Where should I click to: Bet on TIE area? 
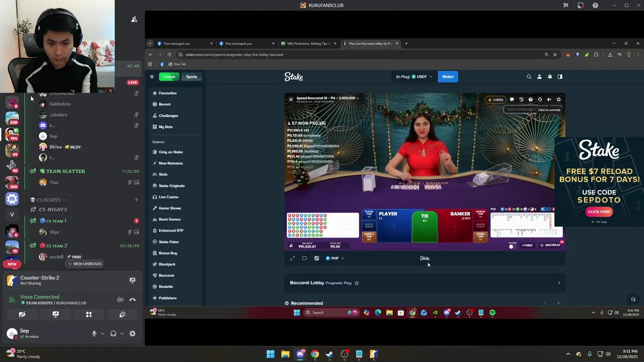[425, 226]
